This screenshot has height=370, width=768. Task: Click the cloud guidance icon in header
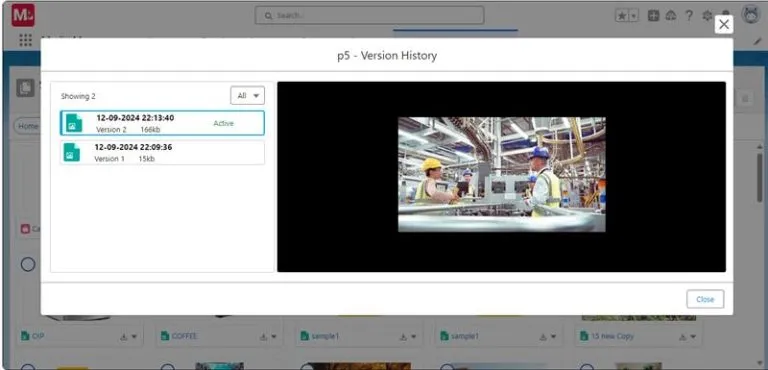point(671,16)
